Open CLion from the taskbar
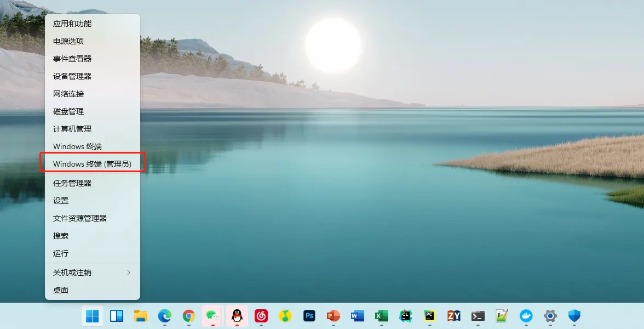Viewport: 644px width, 329px height. tap(405, 316)
